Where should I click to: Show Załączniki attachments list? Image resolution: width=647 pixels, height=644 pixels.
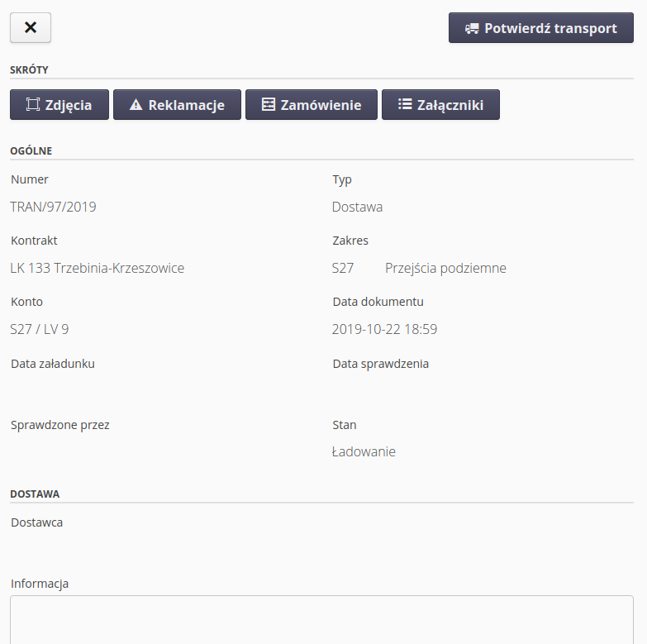pos(440,105)
